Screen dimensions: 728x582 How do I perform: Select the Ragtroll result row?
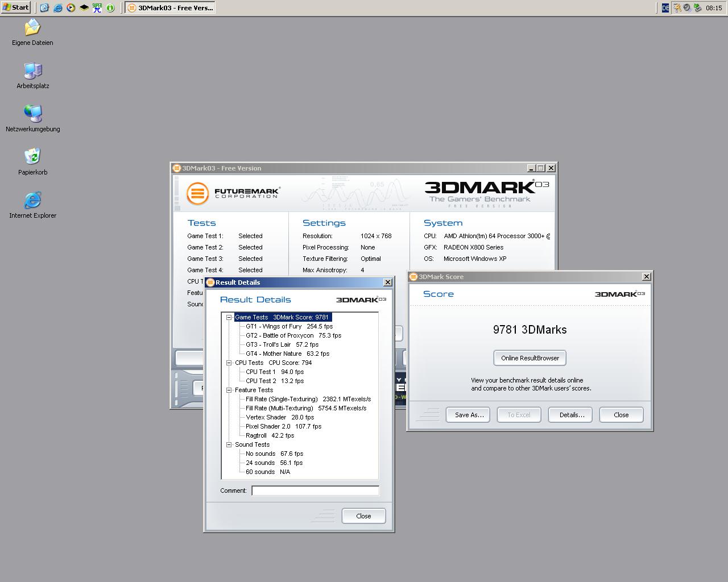[270, 435]
